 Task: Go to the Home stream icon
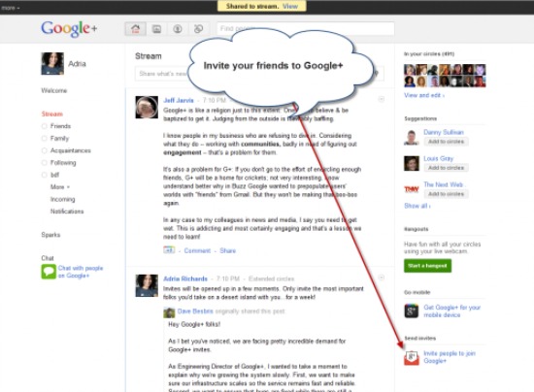[x=136, y=29]
